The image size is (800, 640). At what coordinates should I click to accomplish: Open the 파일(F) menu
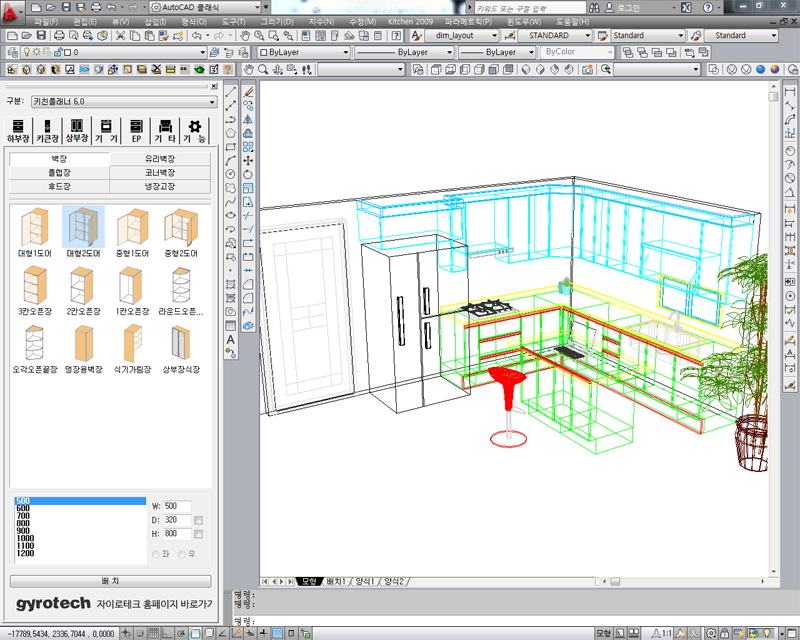click(x=46, y=21)
